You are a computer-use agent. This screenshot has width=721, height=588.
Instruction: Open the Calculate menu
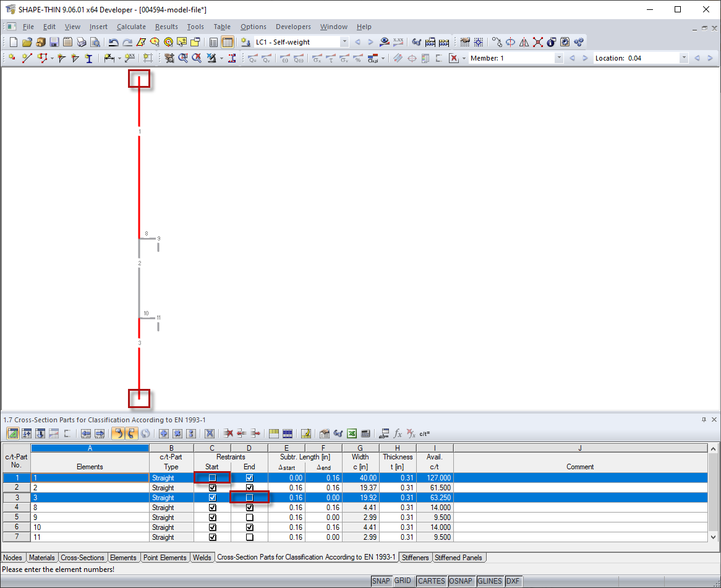[x=131, y=27]
